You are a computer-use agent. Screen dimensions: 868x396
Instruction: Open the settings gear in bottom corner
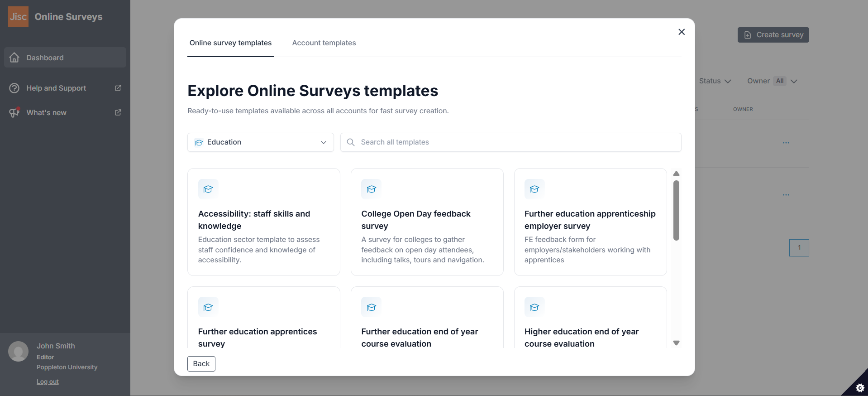[x=860, y=388]
